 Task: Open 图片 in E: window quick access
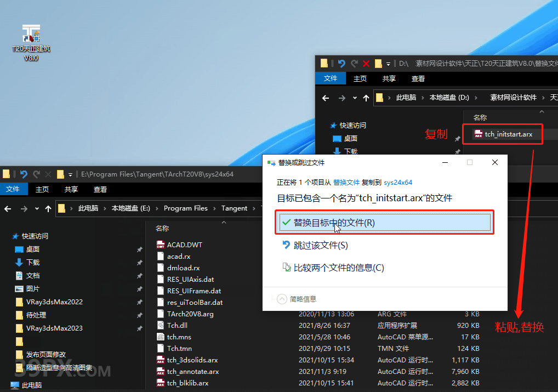[28, 289]
